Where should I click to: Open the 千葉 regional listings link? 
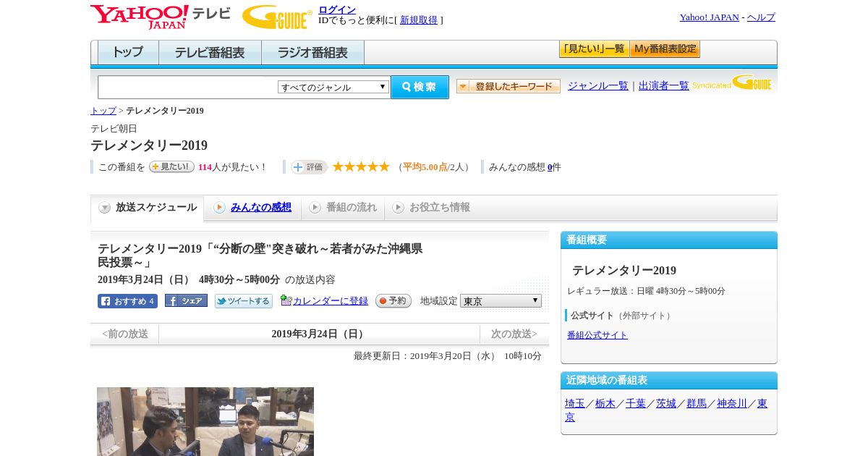click(x=636, y=403)
